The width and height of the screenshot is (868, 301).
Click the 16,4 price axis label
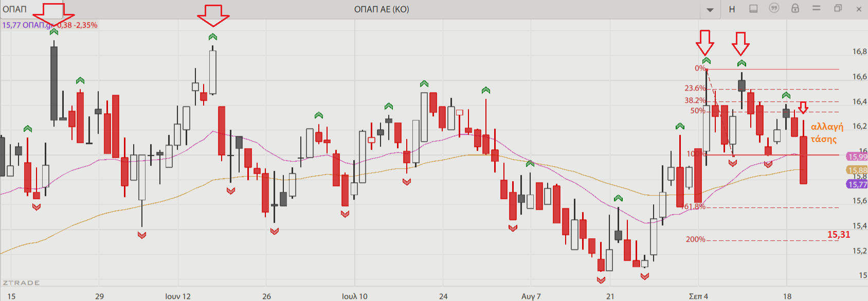(860, 101)
